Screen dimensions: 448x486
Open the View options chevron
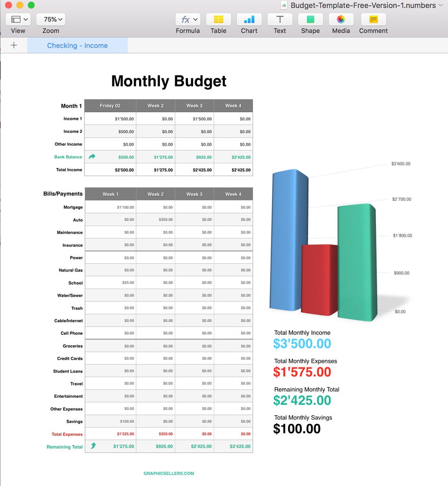pos(25,19)
